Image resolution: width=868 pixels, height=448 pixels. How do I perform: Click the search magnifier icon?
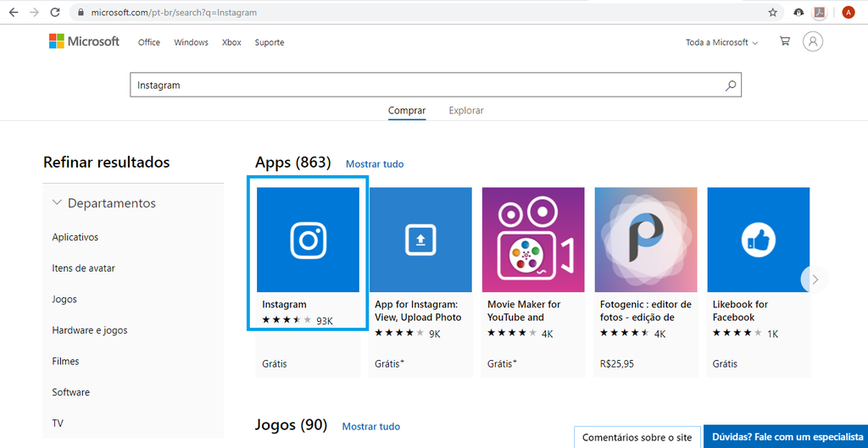click(x=731, y=86)
